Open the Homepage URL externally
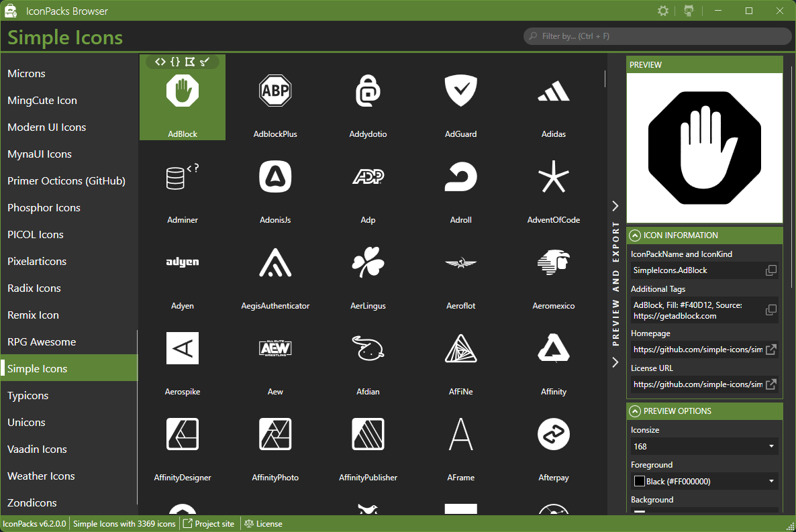 [770, 350]
